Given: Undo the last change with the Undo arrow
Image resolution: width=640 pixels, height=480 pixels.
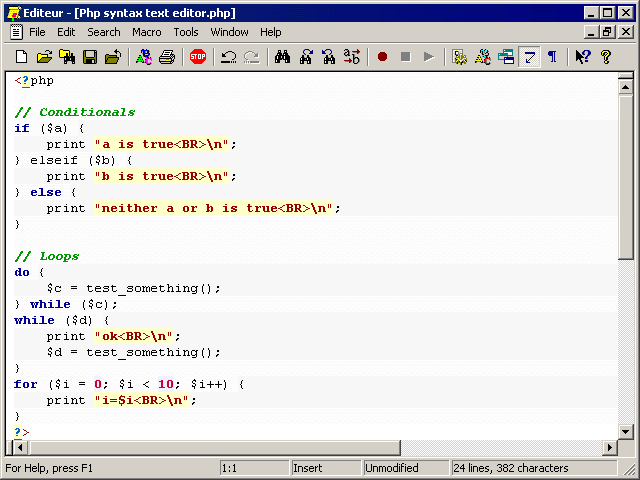Looking at the screenshot, I should click(229, 57).
